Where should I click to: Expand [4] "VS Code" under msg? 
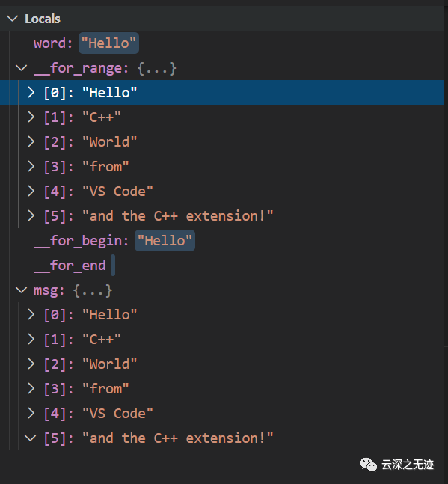[31, 414]
